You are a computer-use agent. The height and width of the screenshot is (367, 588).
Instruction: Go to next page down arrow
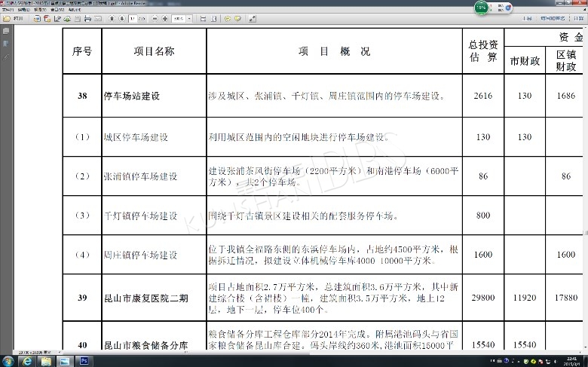pos(122,18)
